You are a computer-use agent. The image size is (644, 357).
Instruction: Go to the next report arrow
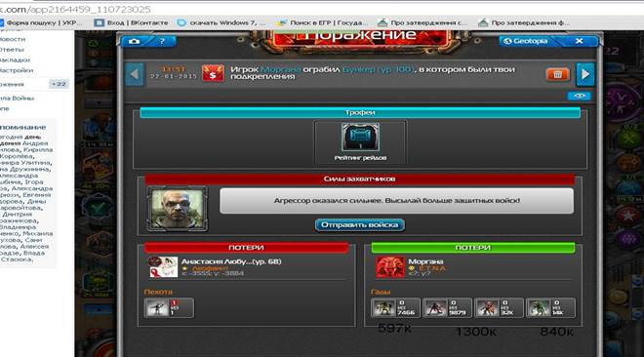(585, 74)
